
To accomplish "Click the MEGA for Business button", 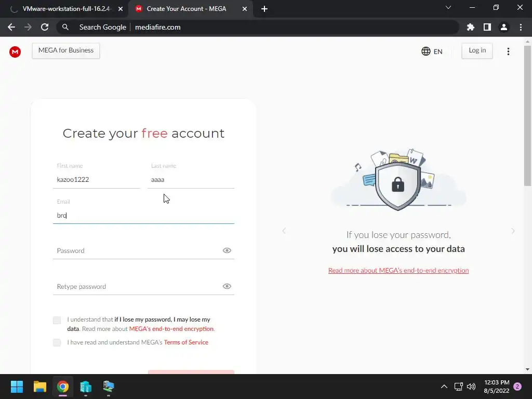I will coord(66,50).
